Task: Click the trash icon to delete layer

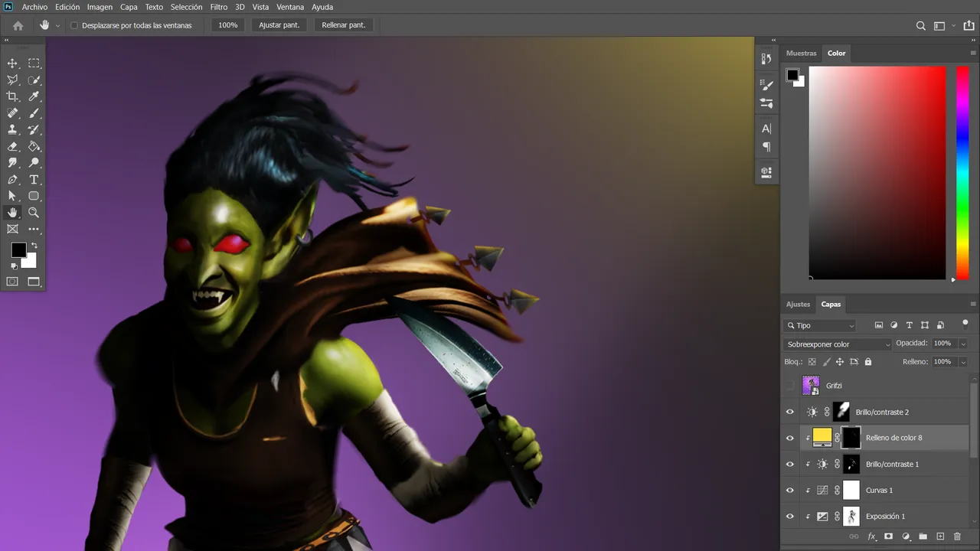Action: [x=957, y=537]
